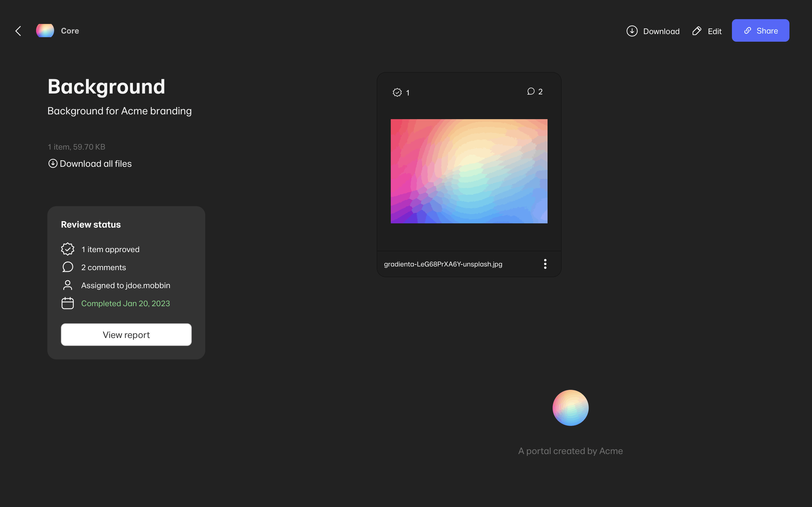Image resolution: width=812 pixels, height=507 pixels.
Task: Click the link icon in the Share button
Action: [x=748, y=30]
